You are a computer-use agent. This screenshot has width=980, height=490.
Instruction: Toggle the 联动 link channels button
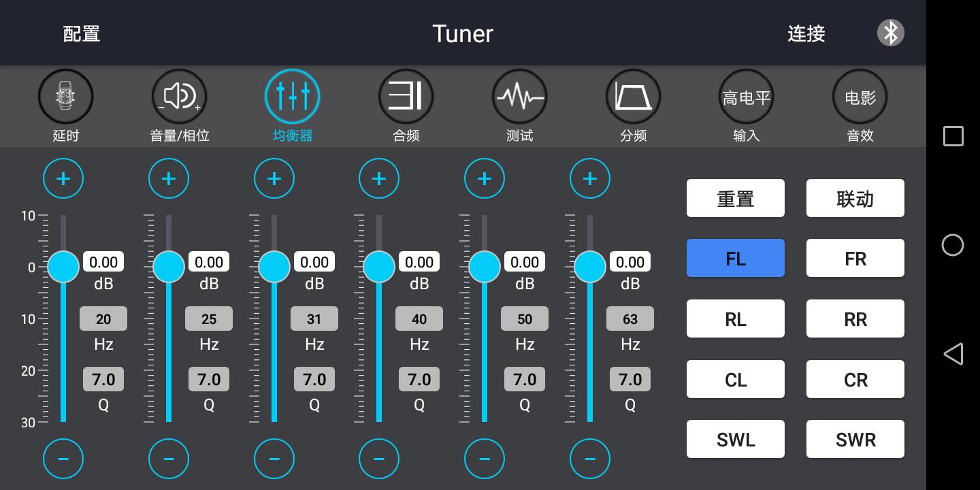(x=855, y=198)
